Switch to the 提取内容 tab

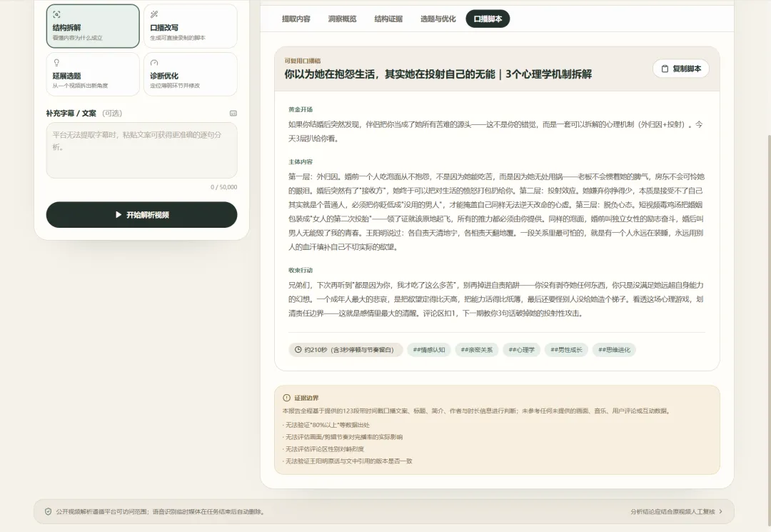point(296,19)
